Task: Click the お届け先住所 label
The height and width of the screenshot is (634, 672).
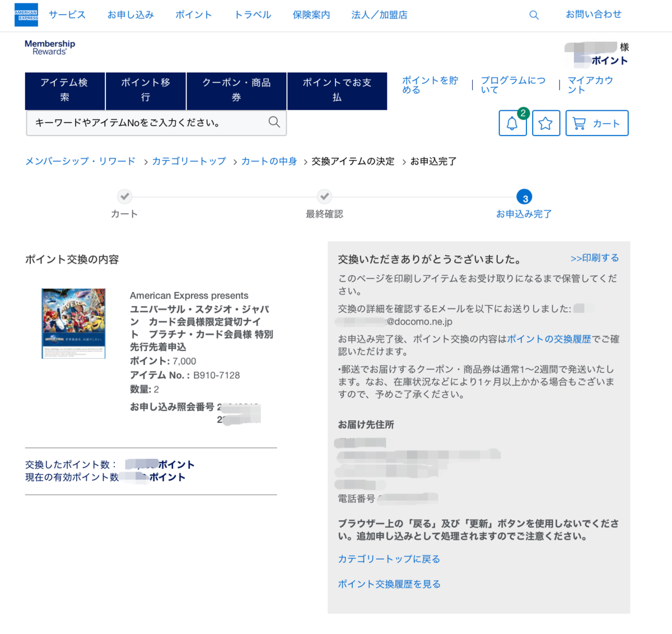Action: (x=366, y=425)
